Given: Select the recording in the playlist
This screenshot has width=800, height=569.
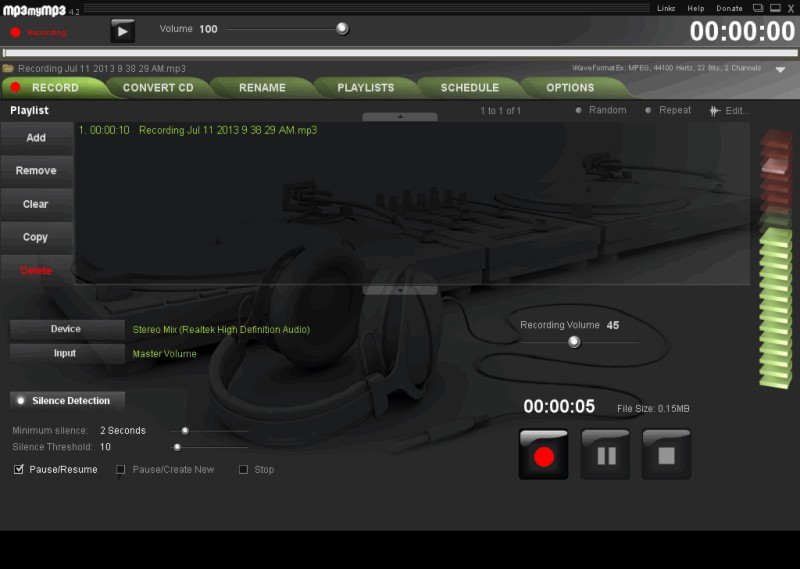Looking at the screenshot, I should [x=227, y=131].
